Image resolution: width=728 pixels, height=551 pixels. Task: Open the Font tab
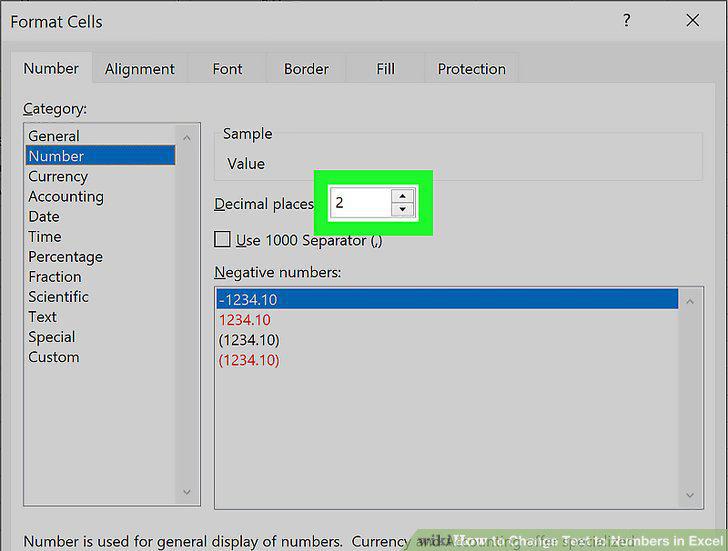coord(227,69)
